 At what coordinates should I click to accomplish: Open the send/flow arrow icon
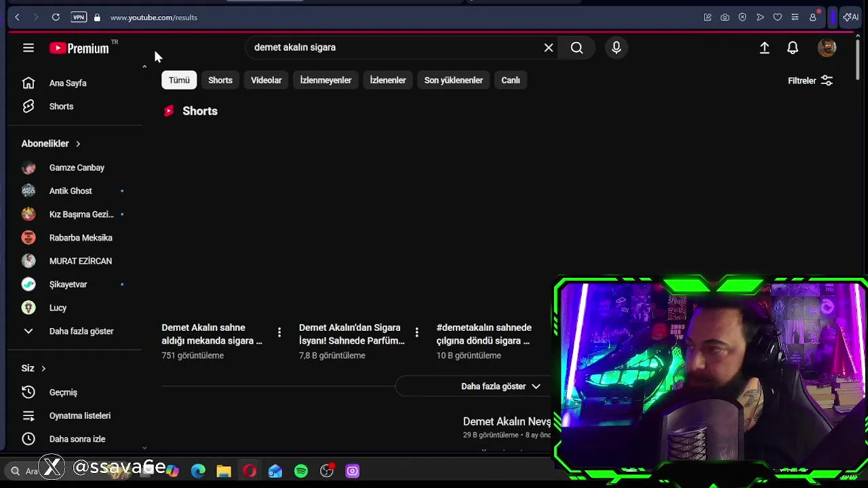click(x=760, y=18)
